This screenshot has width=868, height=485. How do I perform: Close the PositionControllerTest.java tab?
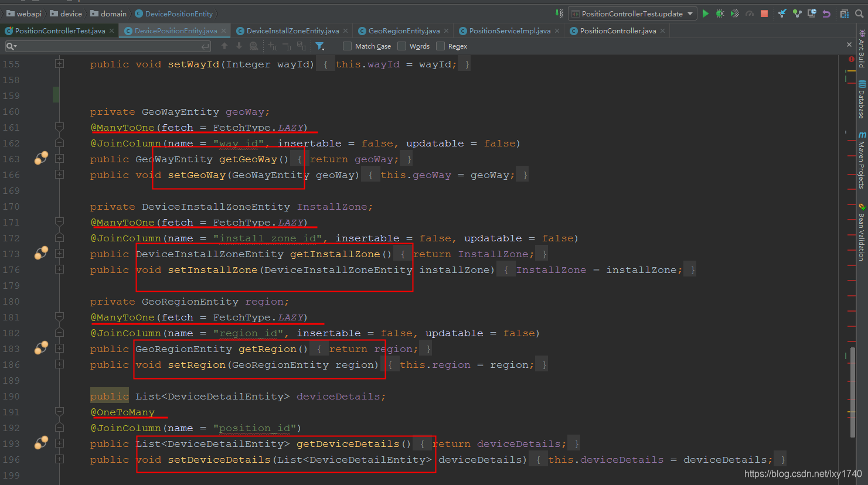111,30
